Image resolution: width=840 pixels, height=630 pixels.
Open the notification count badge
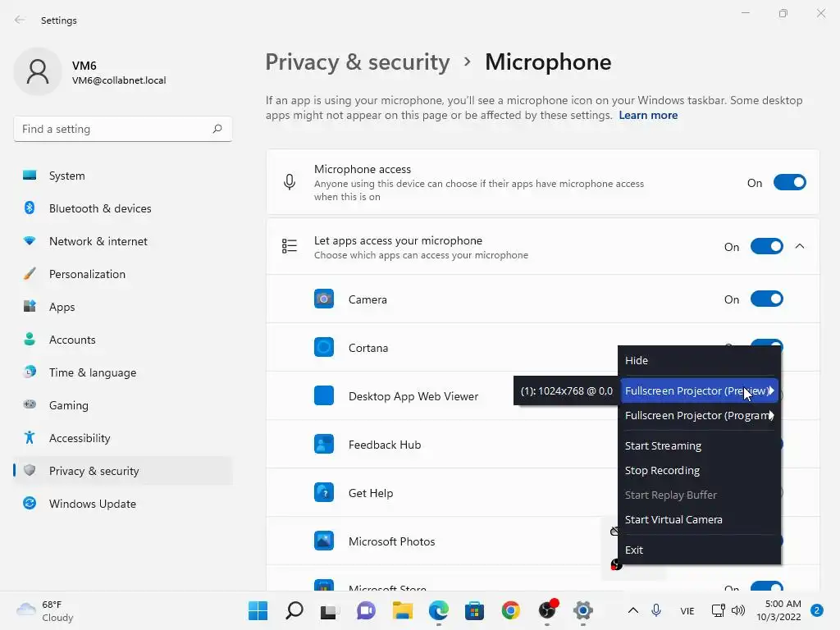tap(817, 610)
